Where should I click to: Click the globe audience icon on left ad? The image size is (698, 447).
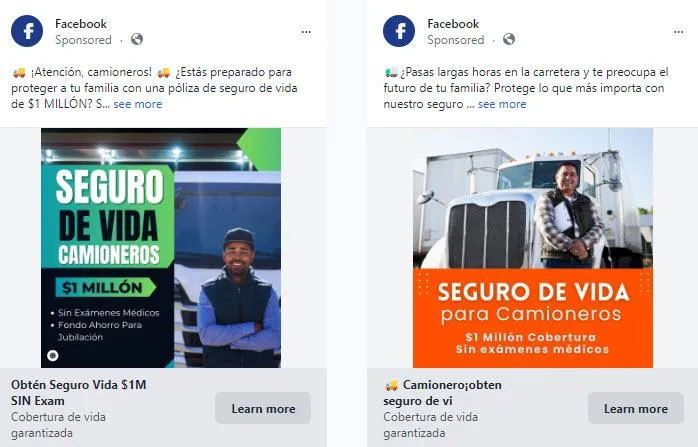(137, 40)
